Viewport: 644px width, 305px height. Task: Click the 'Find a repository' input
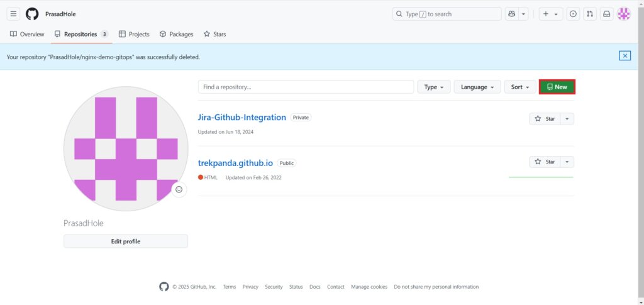[306, 87]
